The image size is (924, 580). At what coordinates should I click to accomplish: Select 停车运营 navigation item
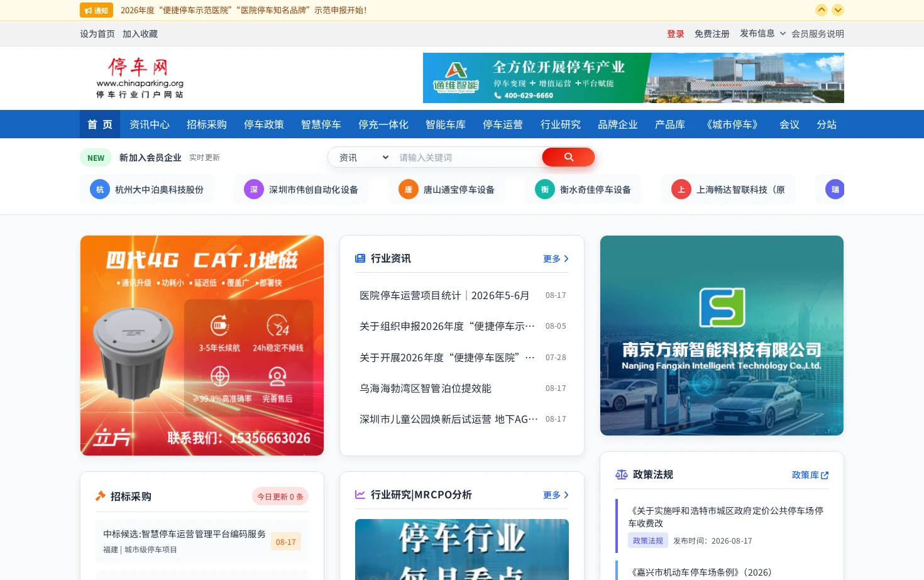pyautogui.click(x=503, y=124)
